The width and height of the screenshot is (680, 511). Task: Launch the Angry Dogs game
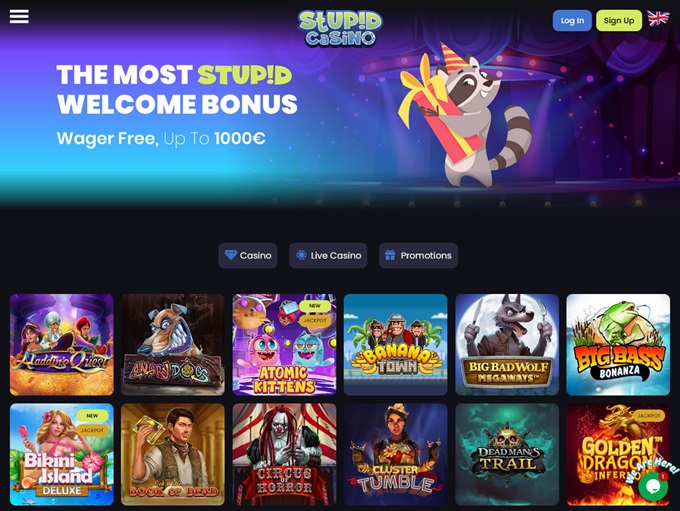coord(173,345)
